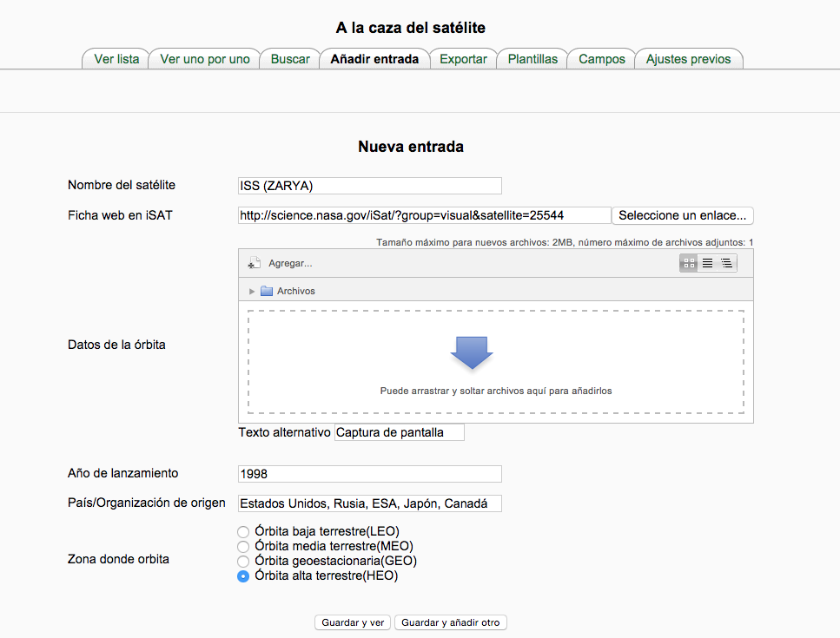
Task: Select Órbita geoestacionaria(GEO) option
Action: [243, 562]
